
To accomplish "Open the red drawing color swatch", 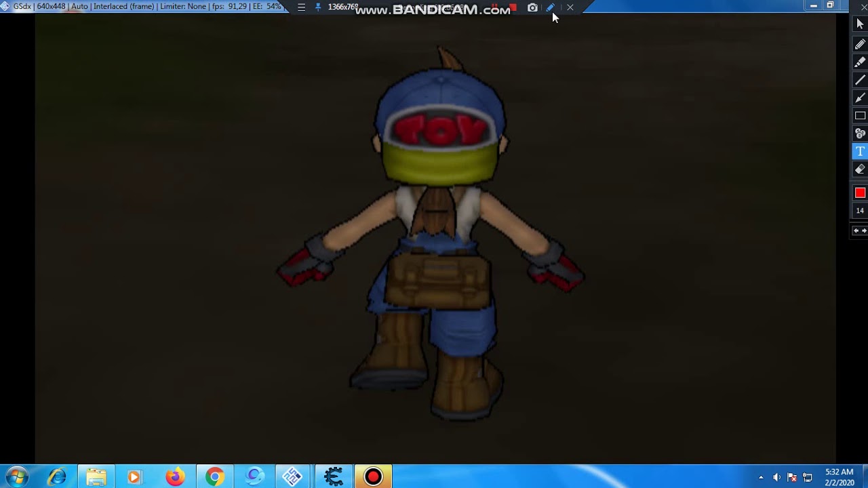I will click(860, 193).
